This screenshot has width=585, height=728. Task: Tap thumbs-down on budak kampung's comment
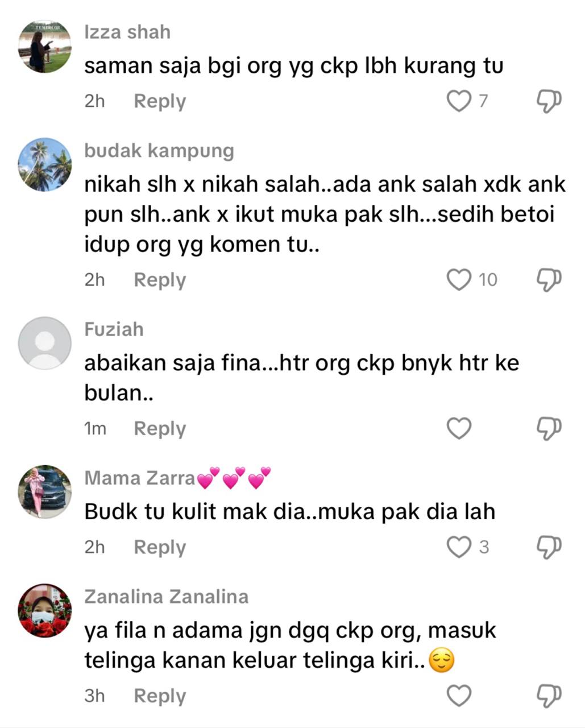click(549, 280)
